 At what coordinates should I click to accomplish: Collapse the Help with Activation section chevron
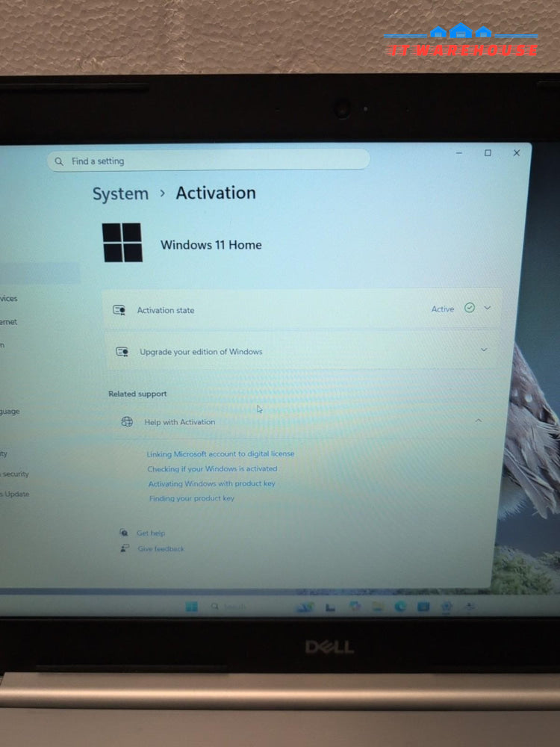pyautogui.click(x=478, y=420)
